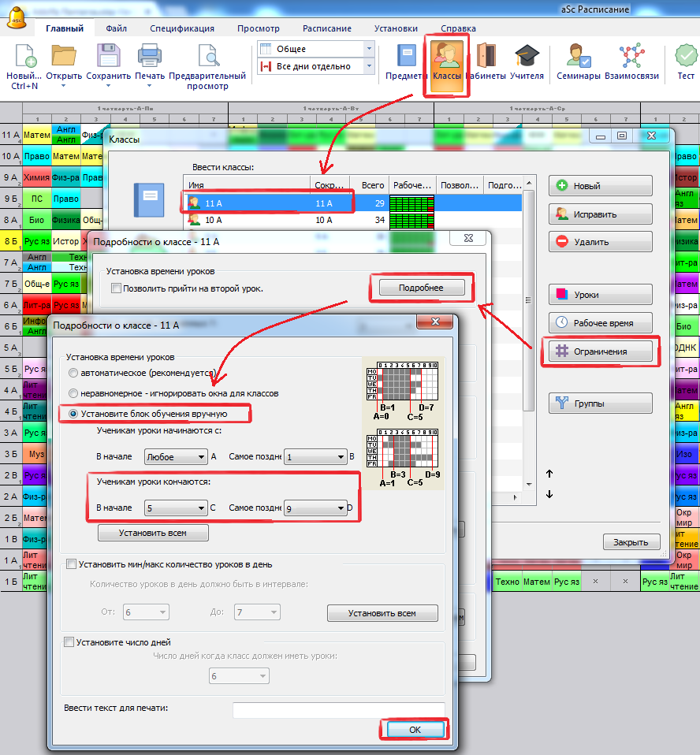
Task: Click Сохранить (Save) floppy disk icon
Action: coord(109,57)
